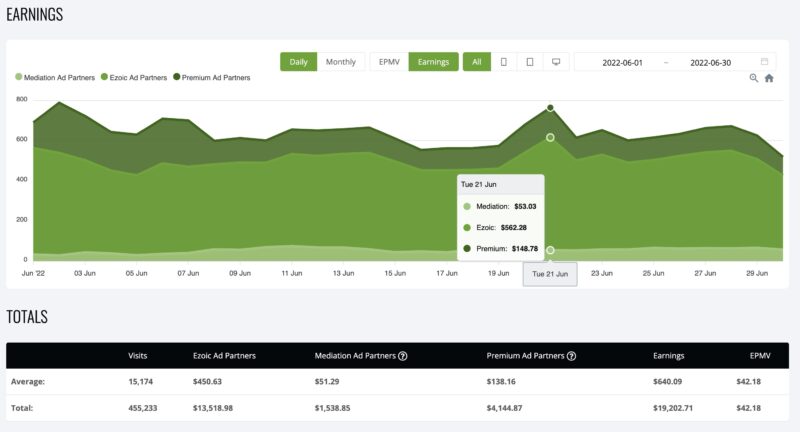
Task: Filter chart by tablet device icon
Action: click(529, 62)
